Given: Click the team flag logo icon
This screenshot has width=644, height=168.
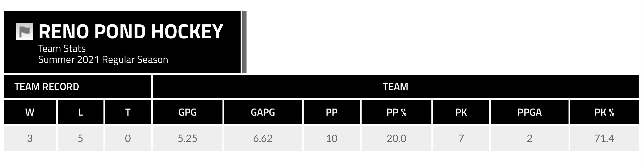Looking at the screenshot, I should tap(25, 31).
